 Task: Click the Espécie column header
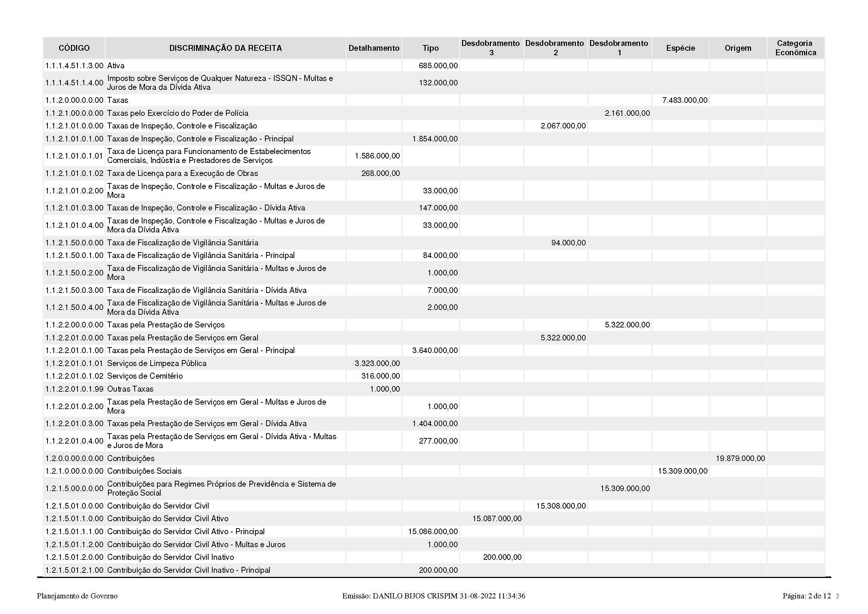pyautogui.click(x=680, y=48)
